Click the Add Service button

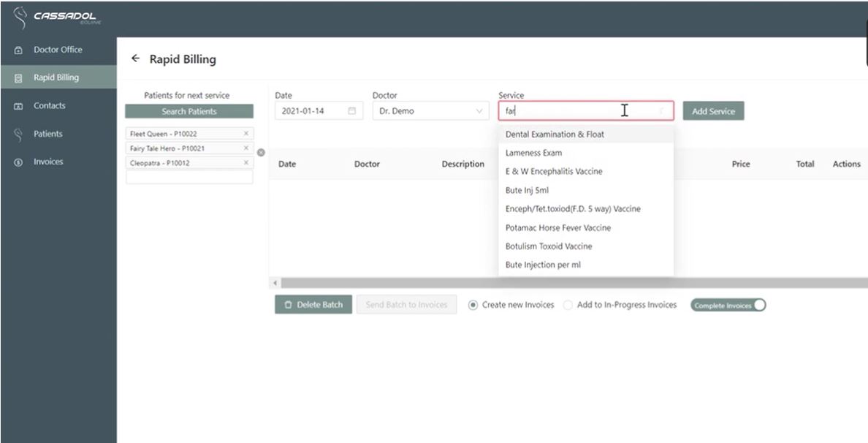point(712,110)
